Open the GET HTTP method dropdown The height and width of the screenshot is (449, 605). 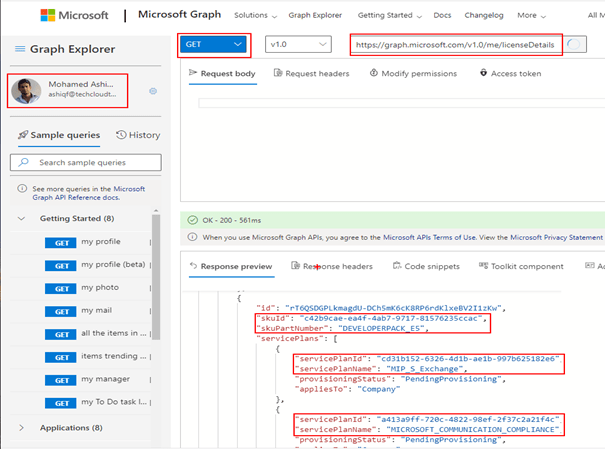[213, 45]
